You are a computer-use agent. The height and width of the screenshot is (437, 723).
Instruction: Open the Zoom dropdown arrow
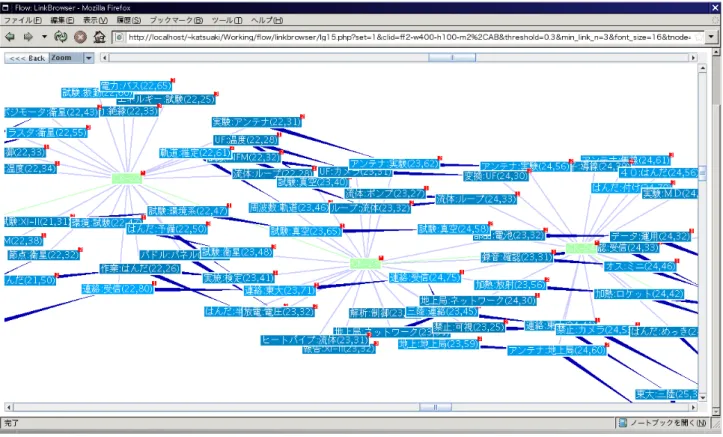tap(89, 58)
